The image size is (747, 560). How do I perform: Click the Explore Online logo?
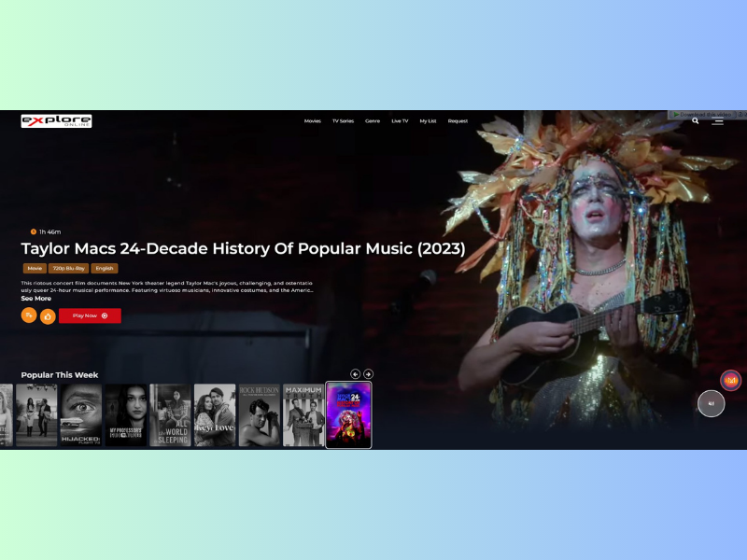click(56, 121)
